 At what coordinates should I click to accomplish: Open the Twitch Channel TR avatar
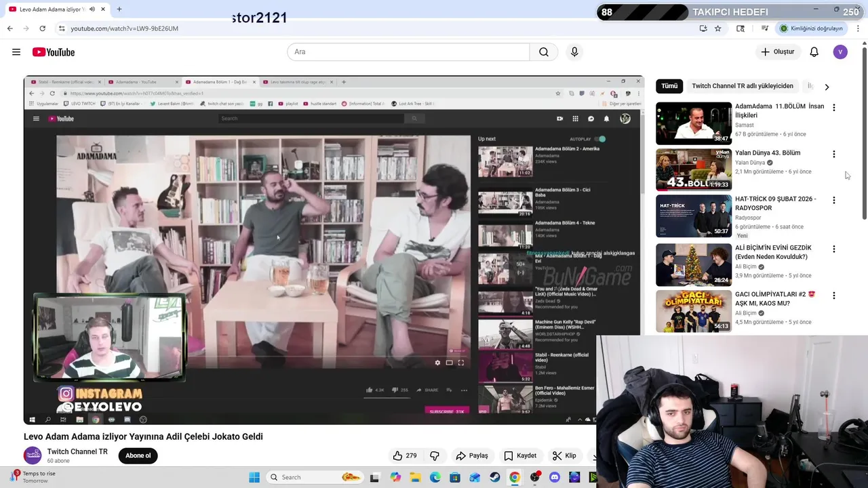[33, 455]
